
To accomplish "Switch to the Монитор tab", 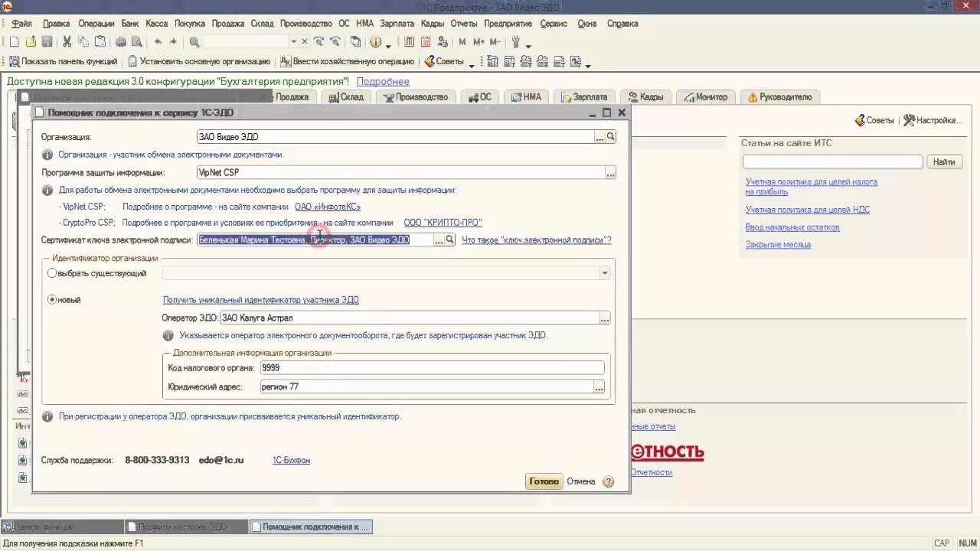I will pyautogui.click(x=705, y=97).
